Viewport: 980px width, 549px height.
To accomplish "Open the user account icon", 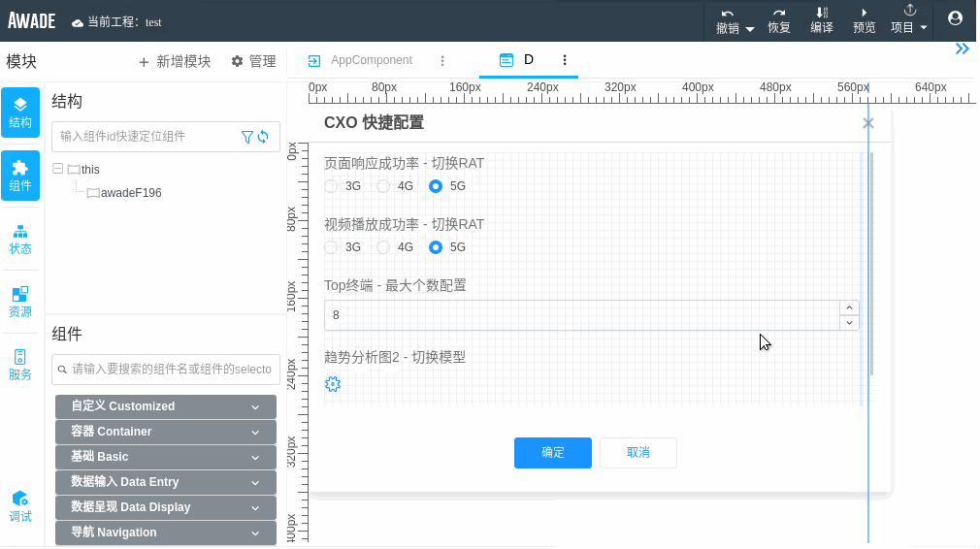I will coord(955,18).
